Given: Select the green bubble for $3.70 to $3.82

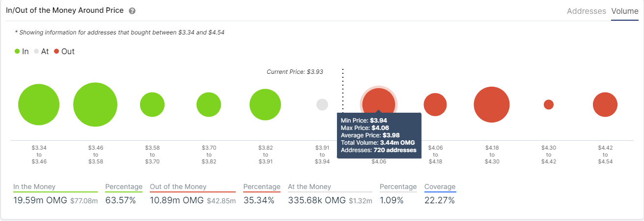Looking at the screenshot, I should point(209,105).
